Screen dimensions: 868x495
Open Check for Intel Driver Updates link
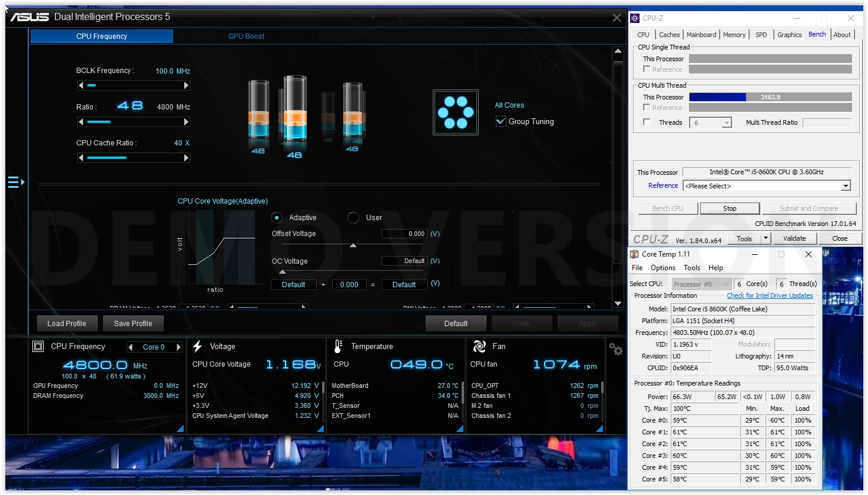point(770,296)
